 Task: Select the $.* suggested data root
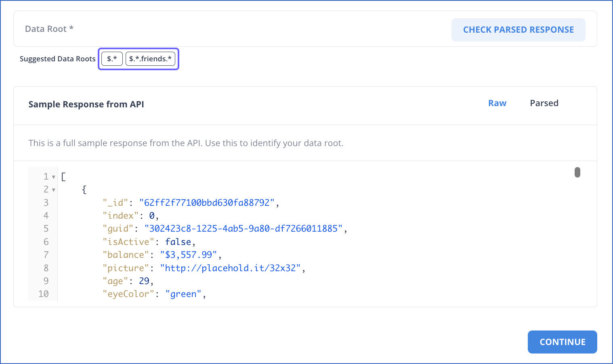click(x=111, y=59)
